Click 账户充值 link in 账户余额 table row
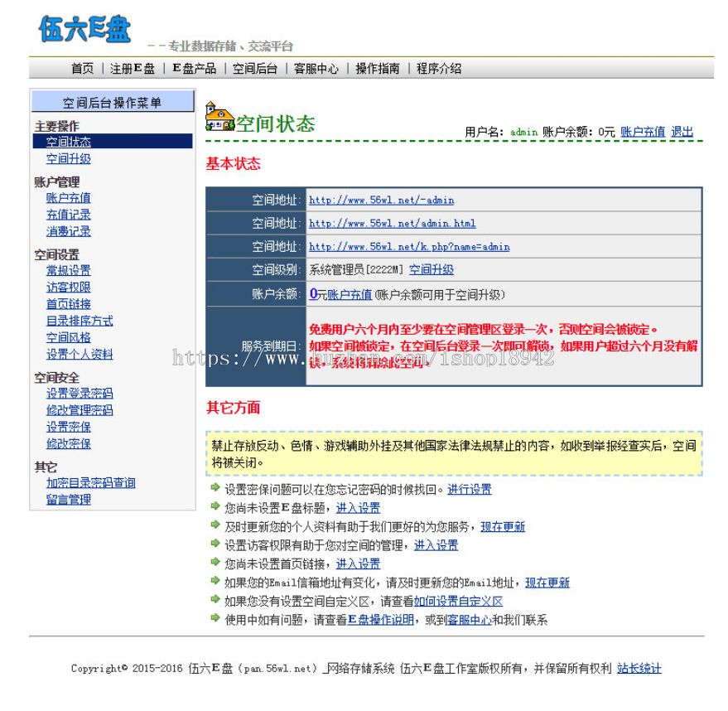 tap(350, 294)
